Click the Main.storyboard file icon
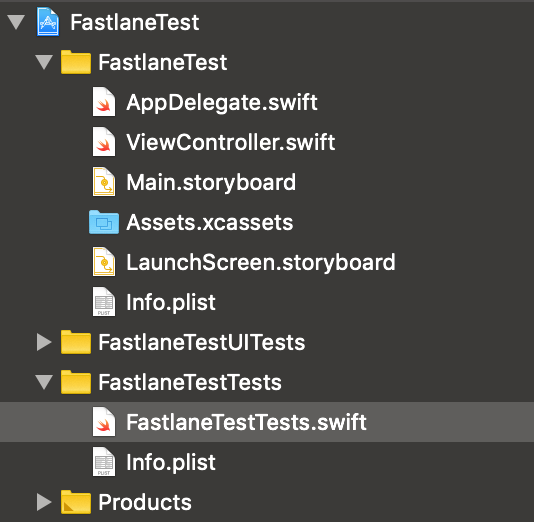The height and width of the screenshot is (522, 534). (104, 182)
